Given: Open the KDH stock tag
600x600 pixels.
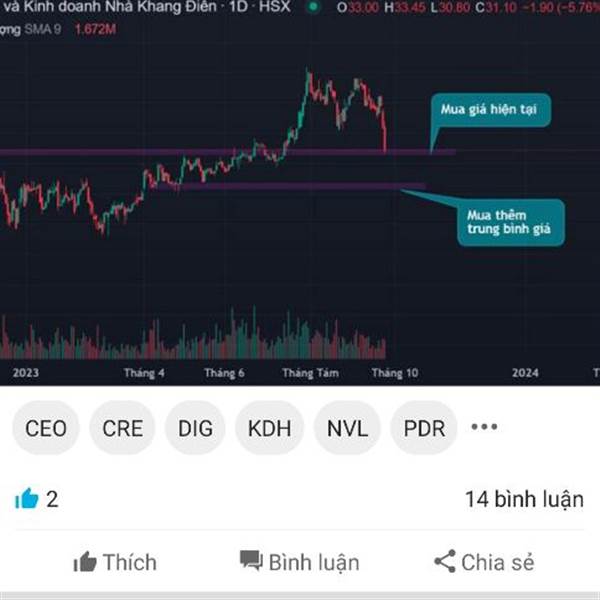Looking at the screenshot, I should tap(269, 428).
